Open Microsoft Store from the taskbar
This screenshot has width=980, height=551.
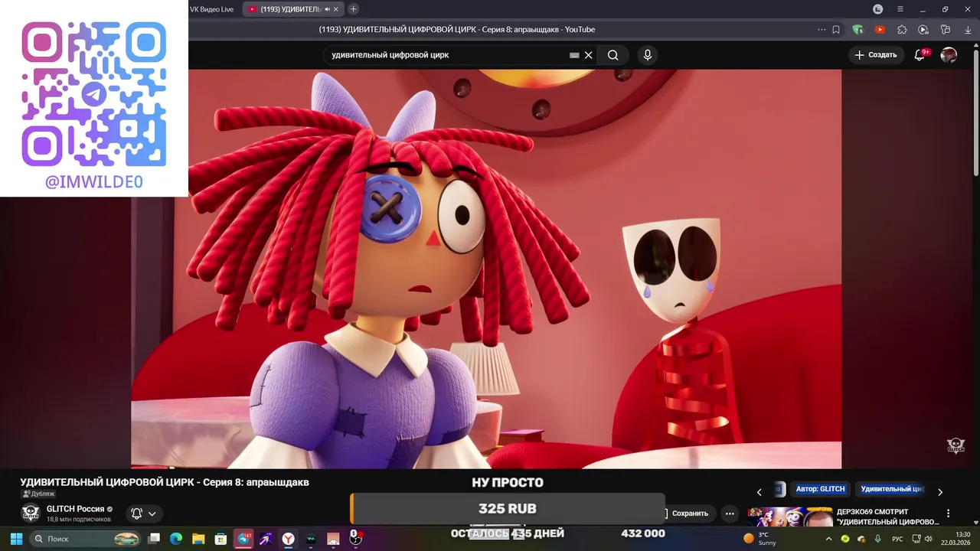click(x=220, y=539)
